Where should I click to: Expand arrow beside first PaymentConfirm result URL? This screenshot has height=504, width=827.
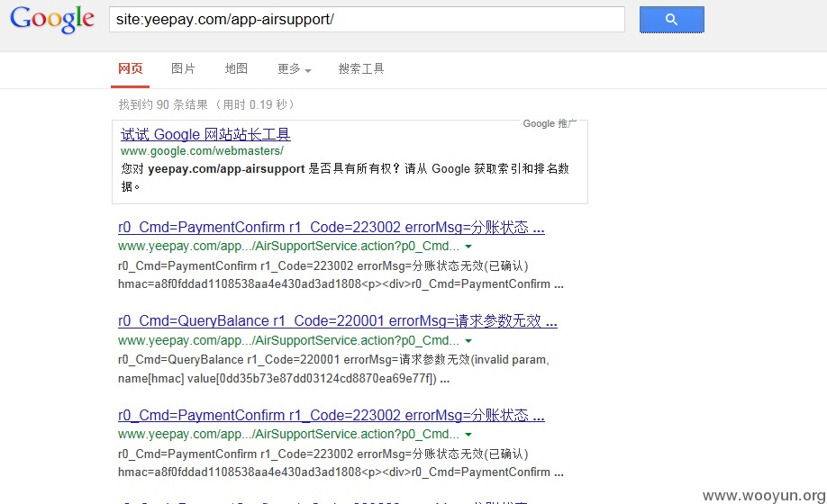(468, 247)
